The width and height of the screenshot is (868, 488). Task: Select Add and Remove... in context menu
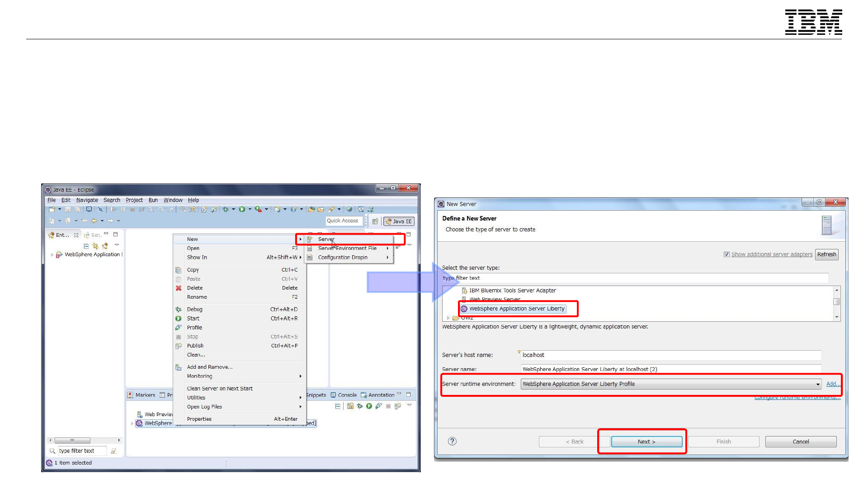pyautogui.click(x=209, y=367)
